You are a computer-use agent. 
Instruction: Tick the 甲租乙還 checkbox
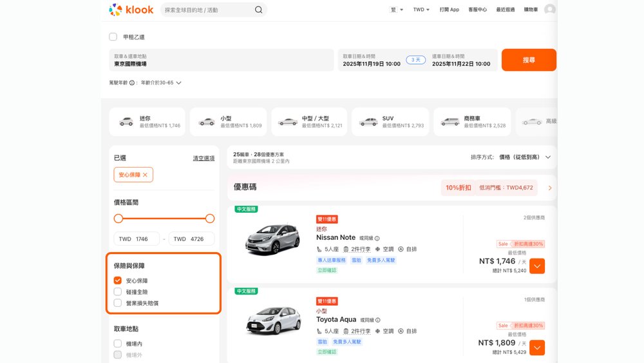[x=113, y=37]
